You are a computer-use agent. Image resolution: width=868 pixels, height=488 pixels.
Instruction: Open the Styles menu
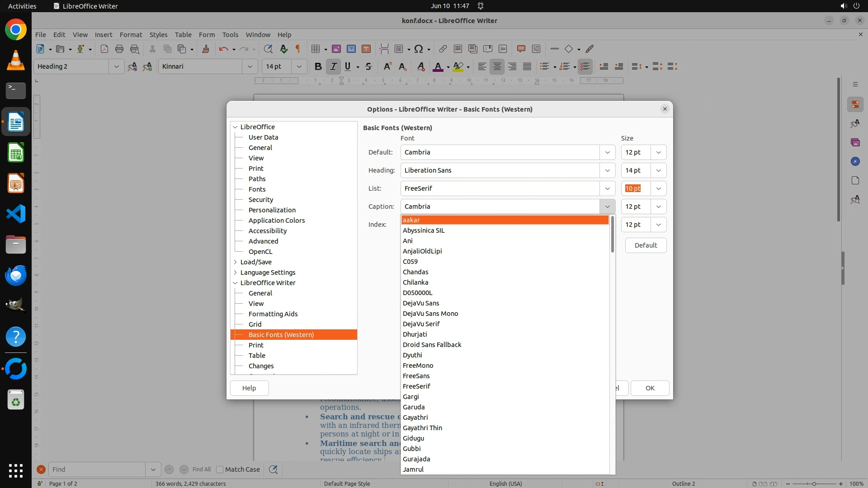158,34
